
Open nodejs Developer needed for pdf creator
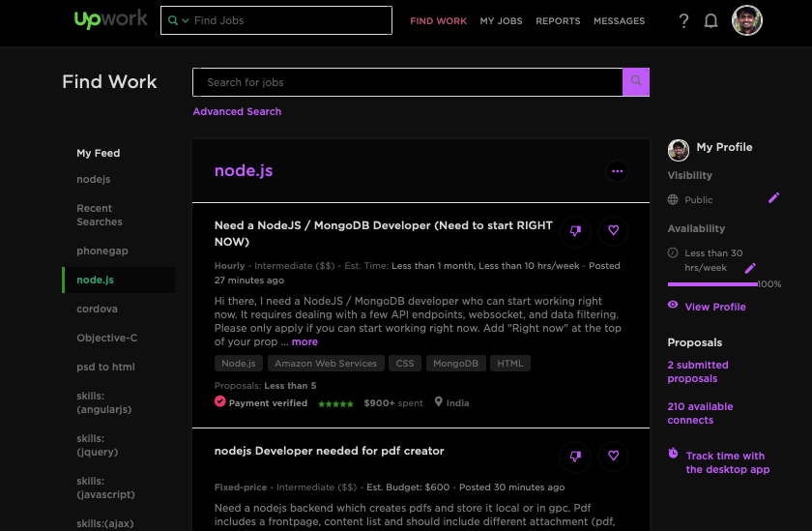click(329, 451)
